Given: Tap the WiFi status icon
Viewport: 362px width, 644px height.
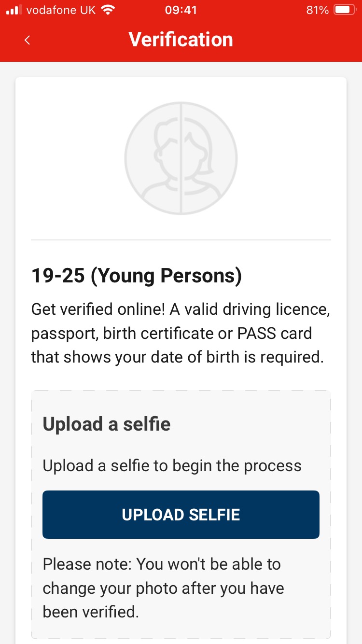Looking at the screenshot, I should click(108, 10).
